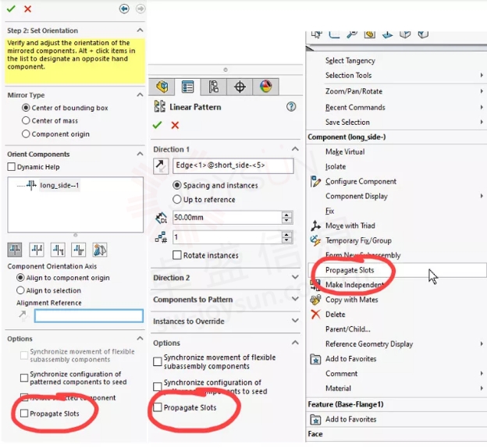Click the Temporary Fix/Group icon
The image size is (487, 448).
[x=315, y=240]
